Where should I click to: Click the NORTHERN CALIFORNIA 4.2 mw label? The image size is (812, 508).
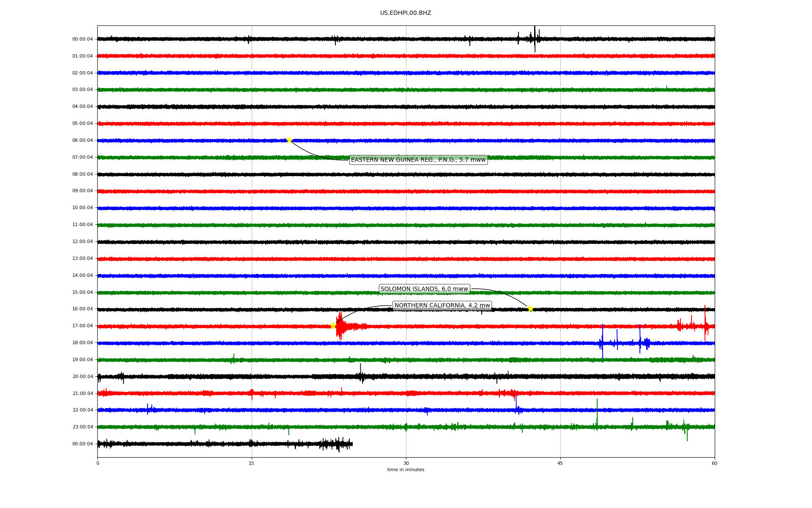(x=442, y=305)
